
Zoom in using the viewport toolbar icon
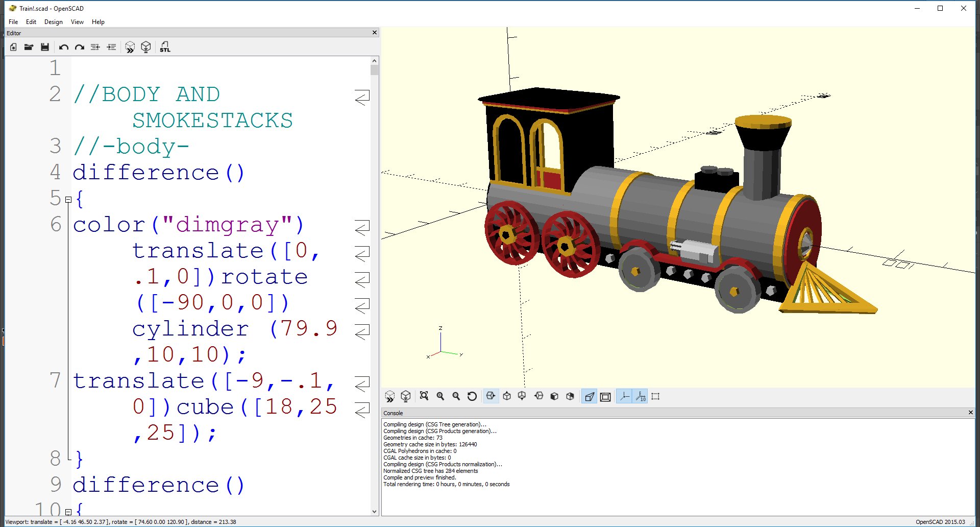(x=440, y=396)
